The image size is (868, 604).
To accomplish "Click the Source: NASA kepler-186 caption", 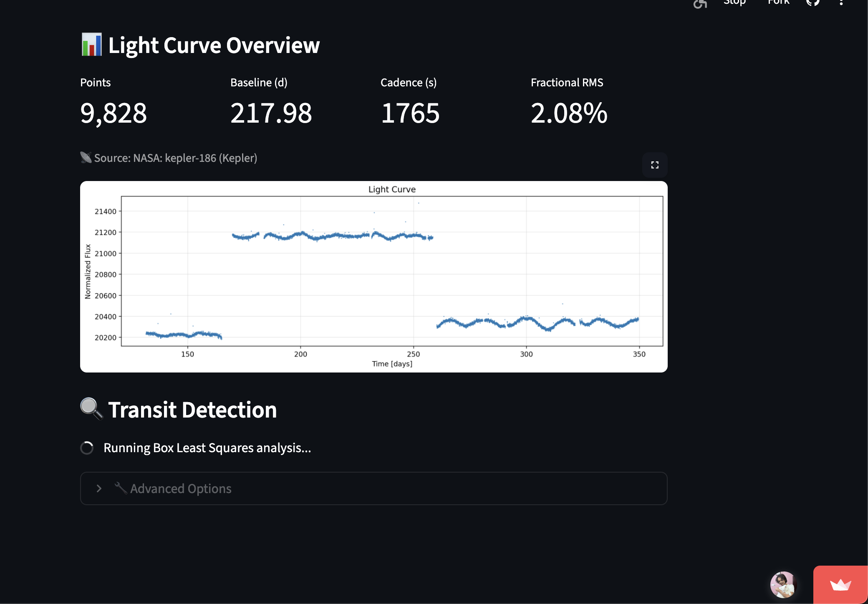I will (x=175, y=158).
